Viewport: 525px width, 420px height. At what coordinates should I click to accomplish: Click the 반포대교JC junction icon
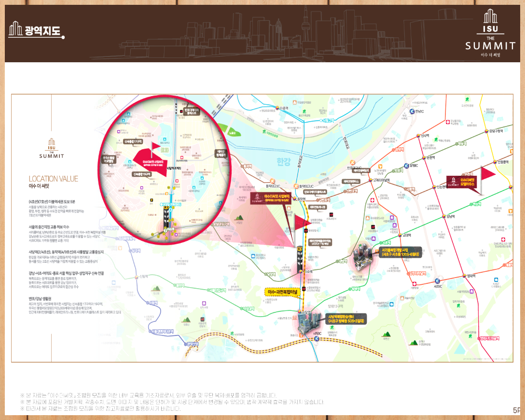(x=352, y=163)
